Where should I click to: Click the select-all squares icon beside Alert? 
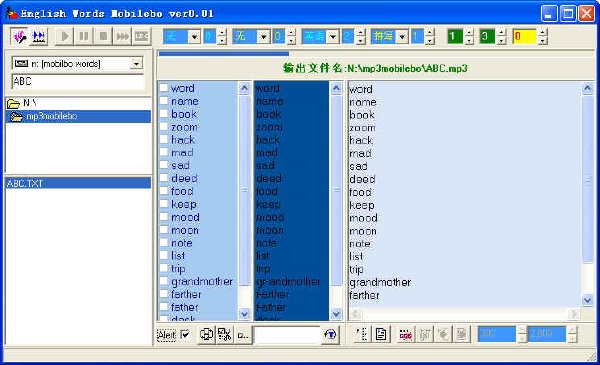point(207,335)
